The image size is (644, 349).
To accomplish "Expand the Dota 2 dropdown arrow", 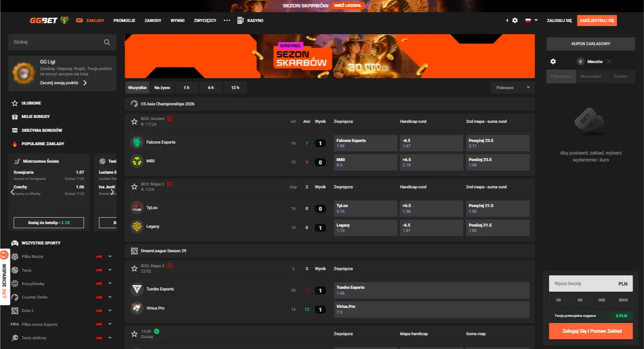I will pyautogui.click(x=110, y=311).
